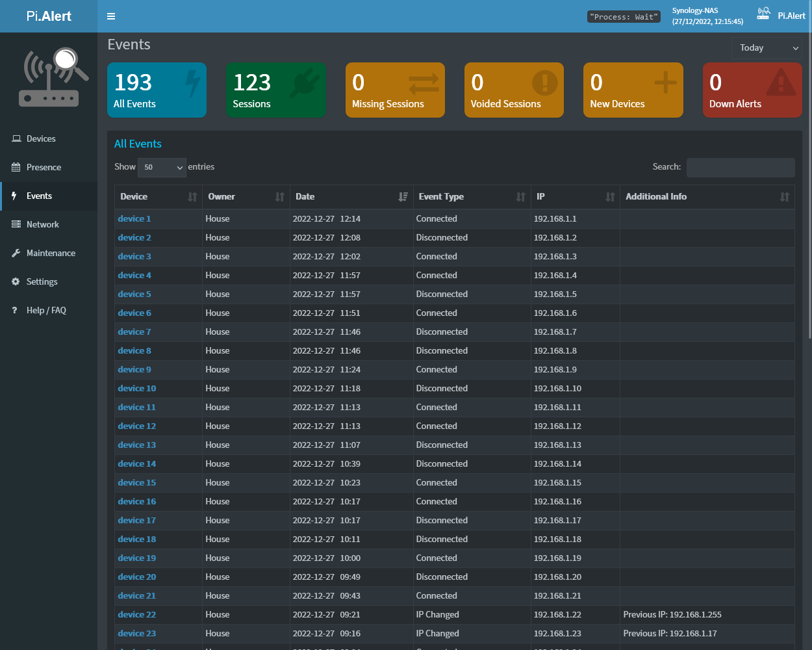Change entries shown using the 50 dropdown

pyautogui.click(x=162, y=167)
